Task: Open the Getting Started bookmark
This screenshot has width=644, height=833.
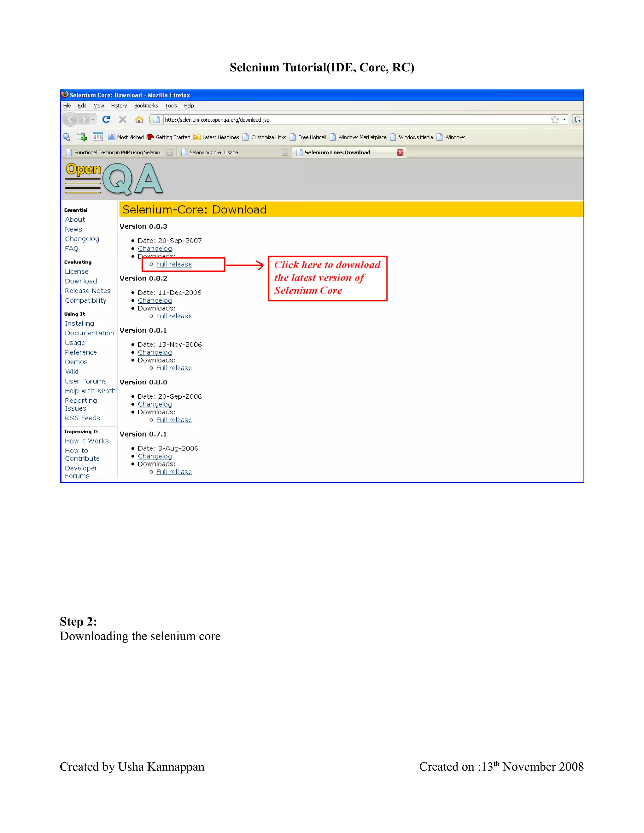Action: click(169, 137)
